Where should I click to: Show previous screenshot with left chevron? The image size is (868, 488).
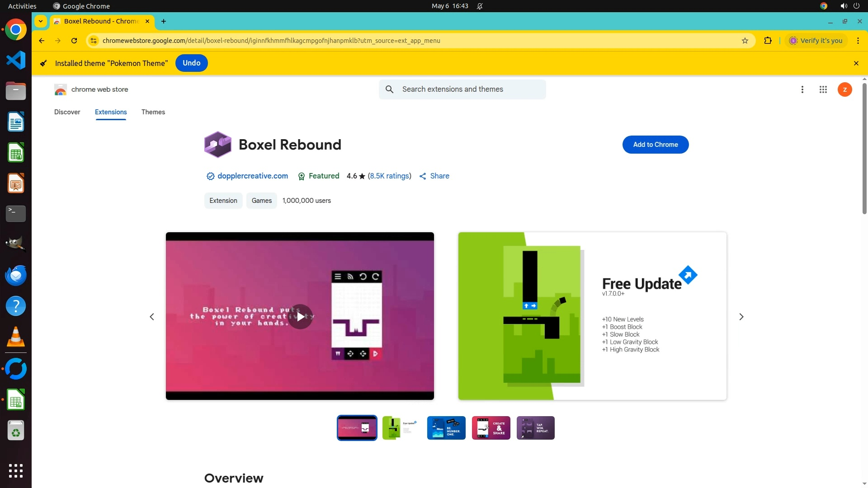pos(152,317)
